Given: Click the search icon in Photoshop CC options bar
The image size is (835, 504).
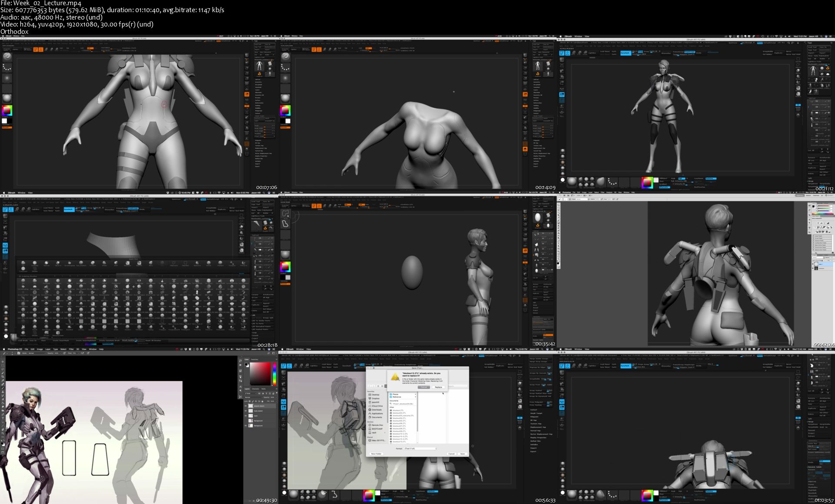Looking at the screenshot, I should 268,353.
